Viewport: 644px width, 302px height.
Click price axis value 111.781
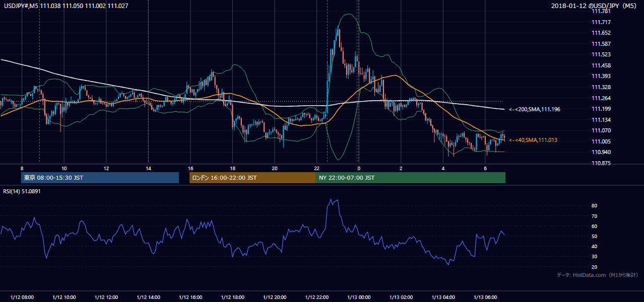coord(601,11)
